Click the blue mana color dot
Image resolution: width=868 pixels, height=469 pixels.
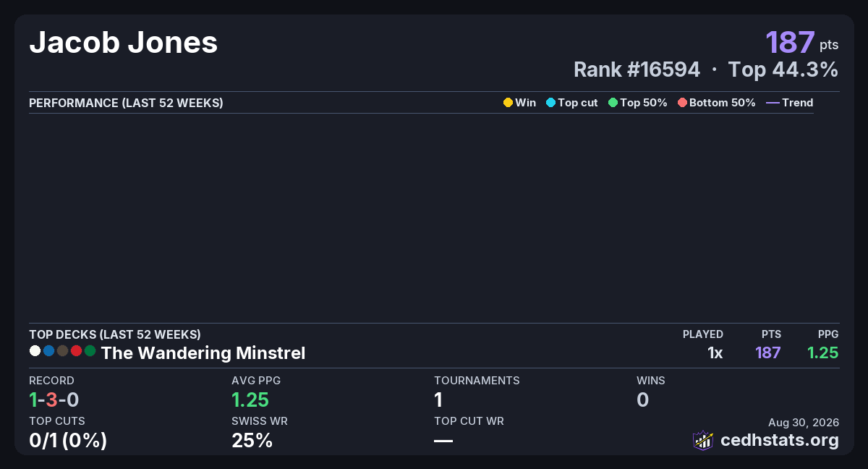pyautogui.click(x=48, y=351)
